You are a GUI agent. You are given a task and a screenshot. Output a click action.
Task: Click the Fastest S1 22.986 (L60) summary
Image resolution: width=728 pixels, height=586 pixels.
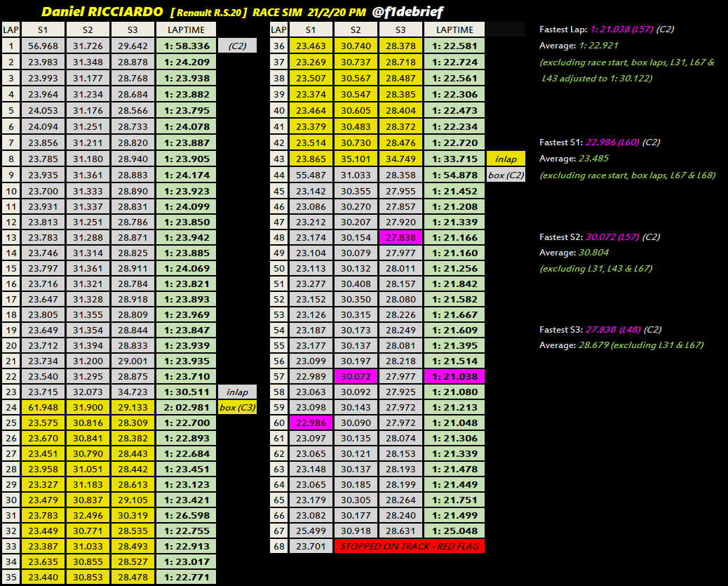tap(600, 142)
